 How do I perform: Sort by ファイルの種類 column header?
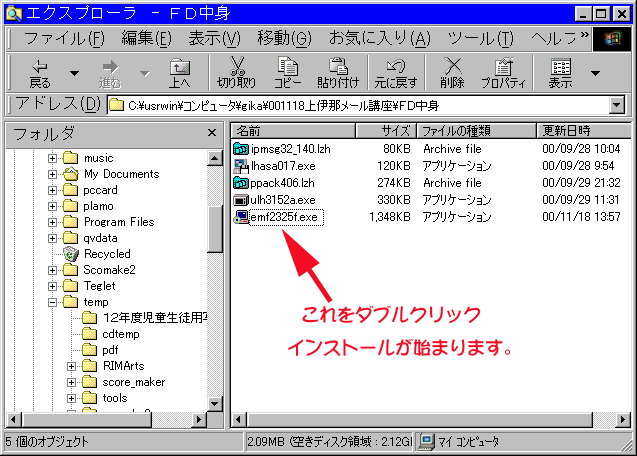click(477, 131)
